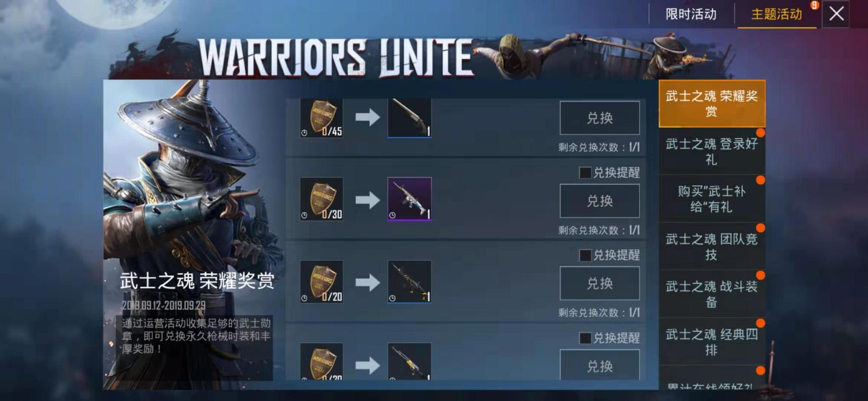Click 兑换 button for the 45-medal reward
The image size is (868, 401).
pyautogui.click(x=600, y=118)
